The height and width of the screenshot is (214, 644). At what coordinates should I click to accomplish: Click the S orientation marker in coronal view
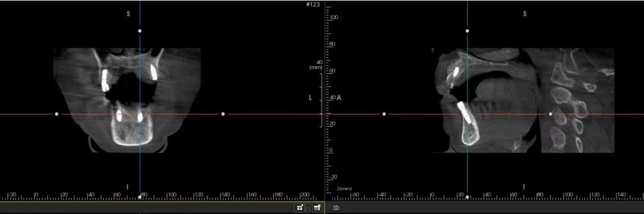[128, 14]
